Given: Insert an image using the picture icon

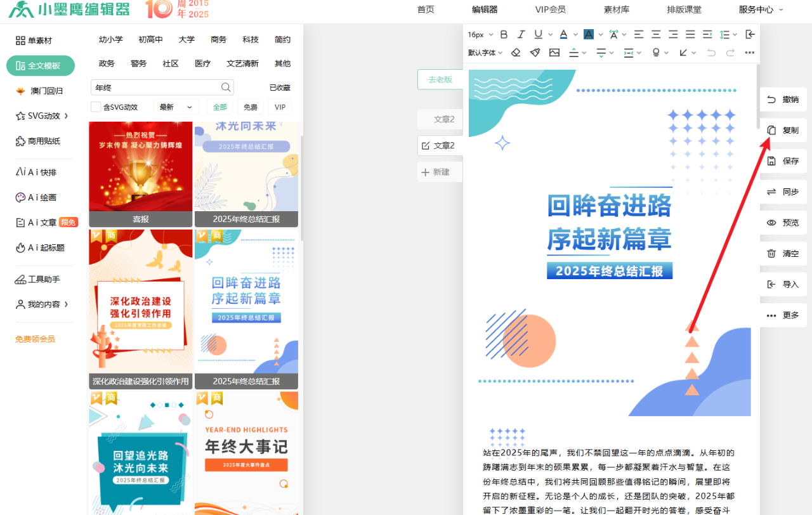Looking at the screenshot, I should 554,53.
